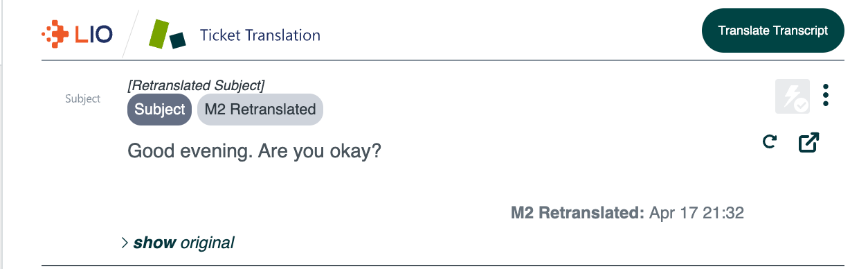Viewport: 868px width, 269px height.
Task: Select the Good evening translated message text
Action: pos(254,151)
